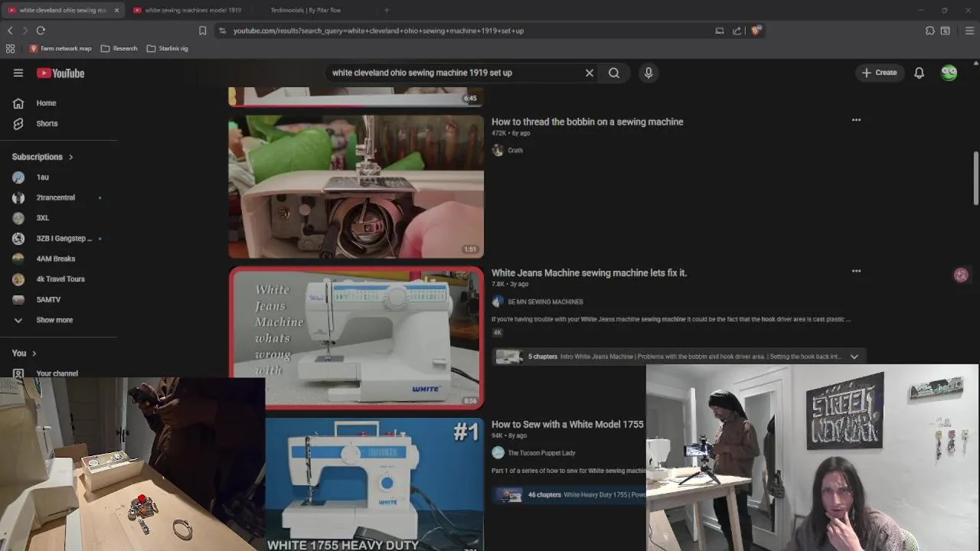Open SE MN SEWING MACHINES channel
Image resolution: width=980 pixels, height=551 pixels.
click(x=545, y=302)
